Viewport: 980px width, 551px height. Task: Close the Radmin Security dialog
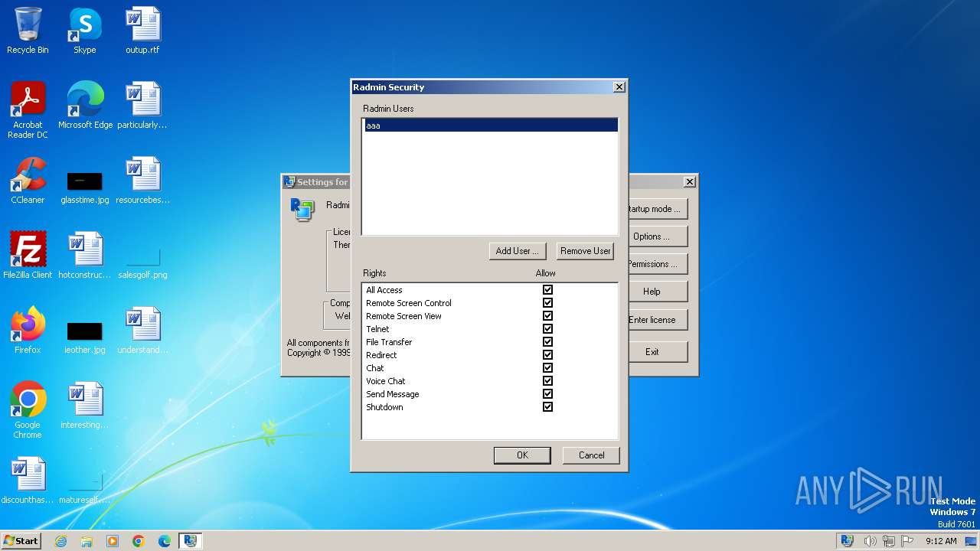tap(619, 87)
